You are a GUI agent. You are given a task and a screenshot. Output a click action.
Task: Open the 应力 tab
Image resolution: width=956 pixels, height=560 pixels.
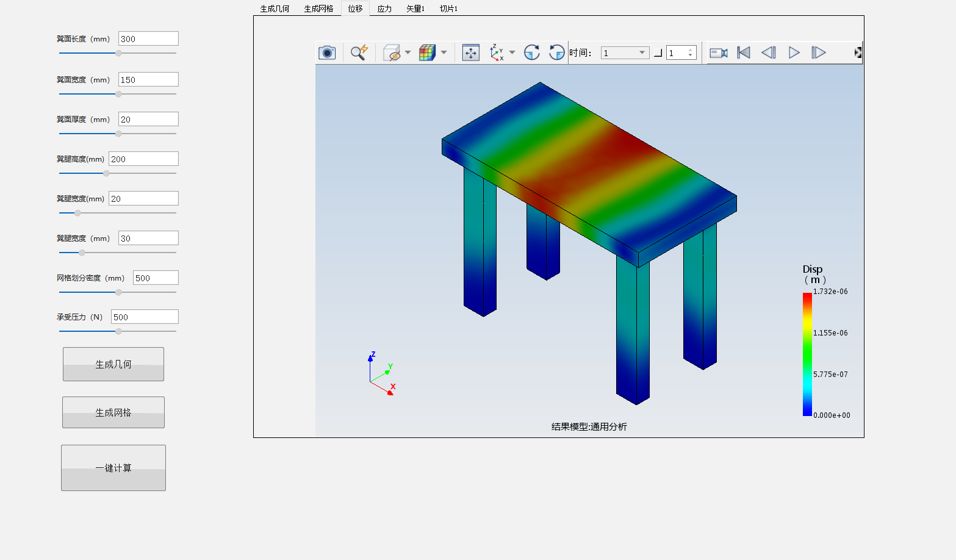pyautogui.click(x=384, y=9)
